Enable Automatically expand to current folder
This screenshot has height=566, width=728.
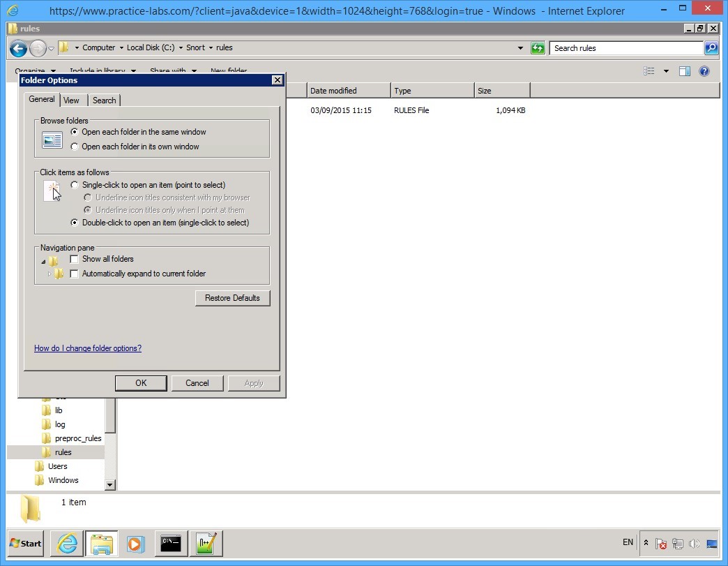(74, 274)
